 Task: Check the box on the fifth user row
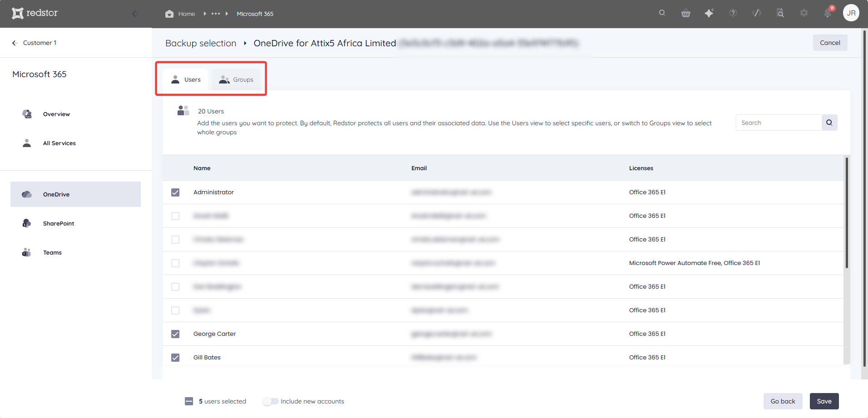[175, 287]
